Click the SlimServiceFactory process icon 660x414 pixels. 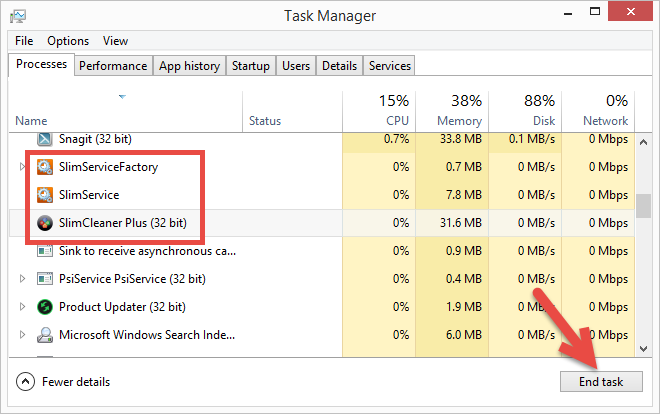(45, 167)
